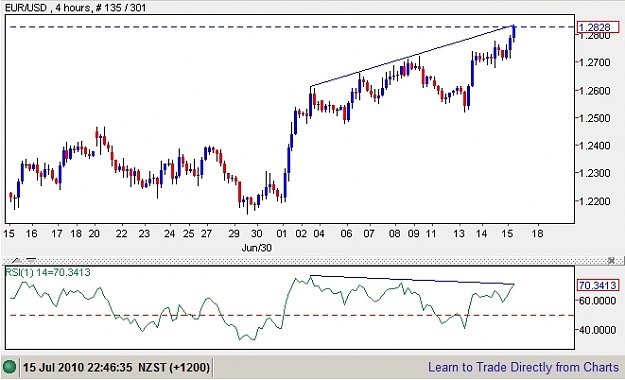This screenshot has width=625, height=380.
Task: Click the 1.2300 price axis label
Action: pos(594,173)
